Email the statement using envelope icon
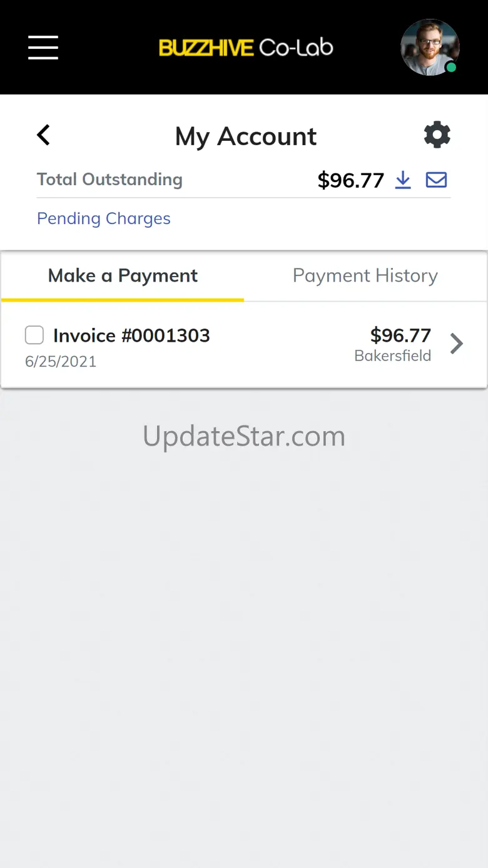 click(436, 180)
